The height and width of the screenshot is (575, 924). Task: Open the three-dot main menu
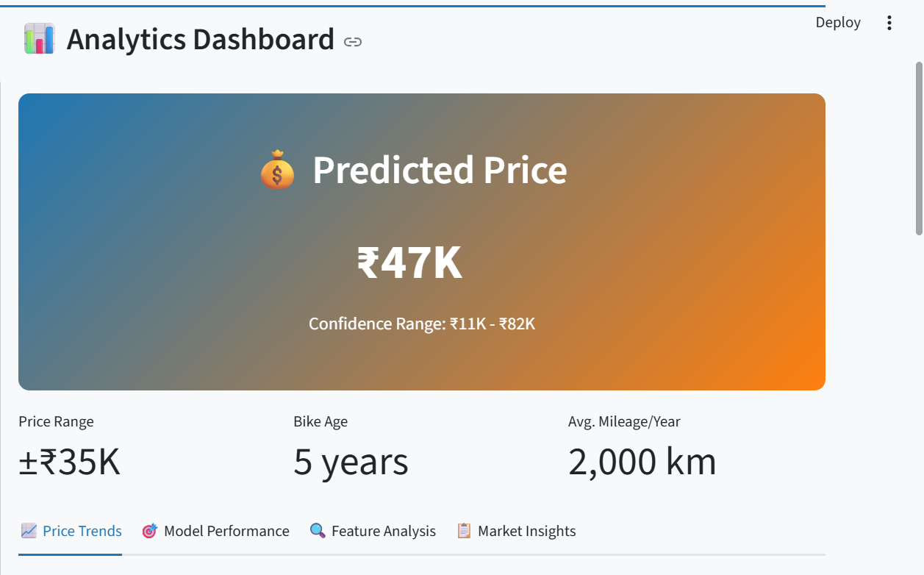(x=889, y=23)
